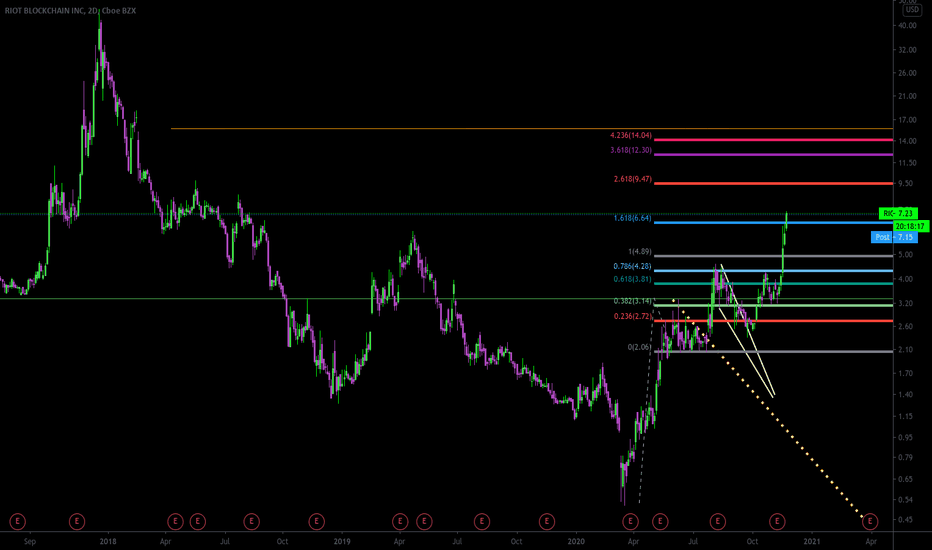932x550 pixels.
Task: Select the 0.786(4.28) Fibonacci level label
Action: click(632, 266)
